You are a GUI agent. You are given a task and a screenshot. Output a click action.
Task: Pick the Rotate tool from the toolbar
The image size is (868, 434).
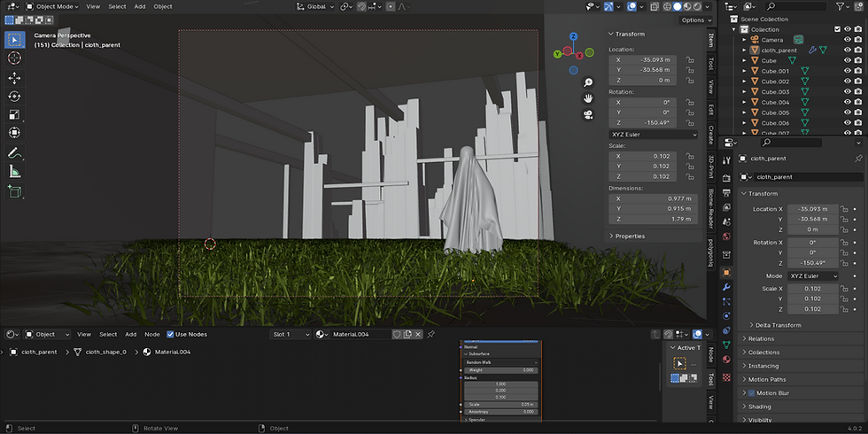click(14, 96)
